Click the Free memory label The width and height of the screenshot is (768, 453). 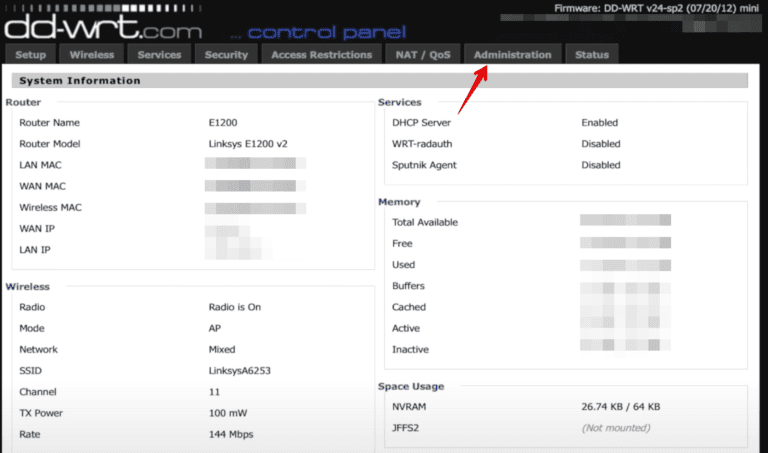(x=402, y=243)
